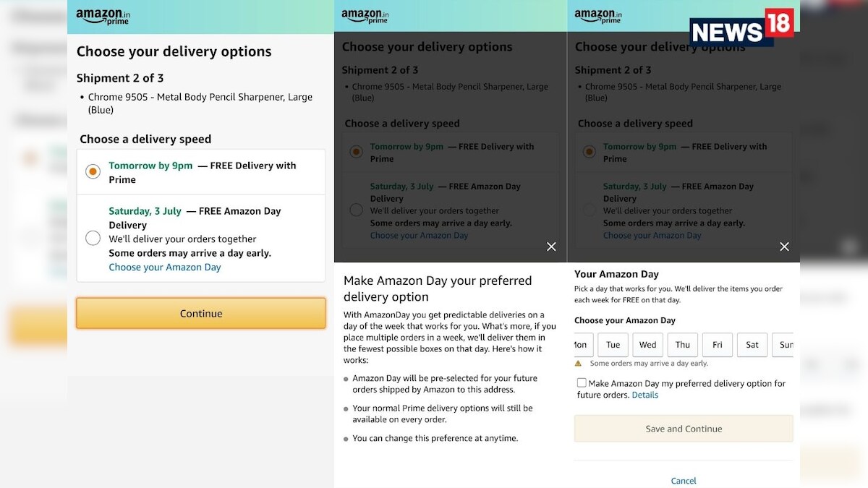The height and width of the screenshot is (488, 868).
Task: Click the Details link for future orders
Action: (645, 395)
